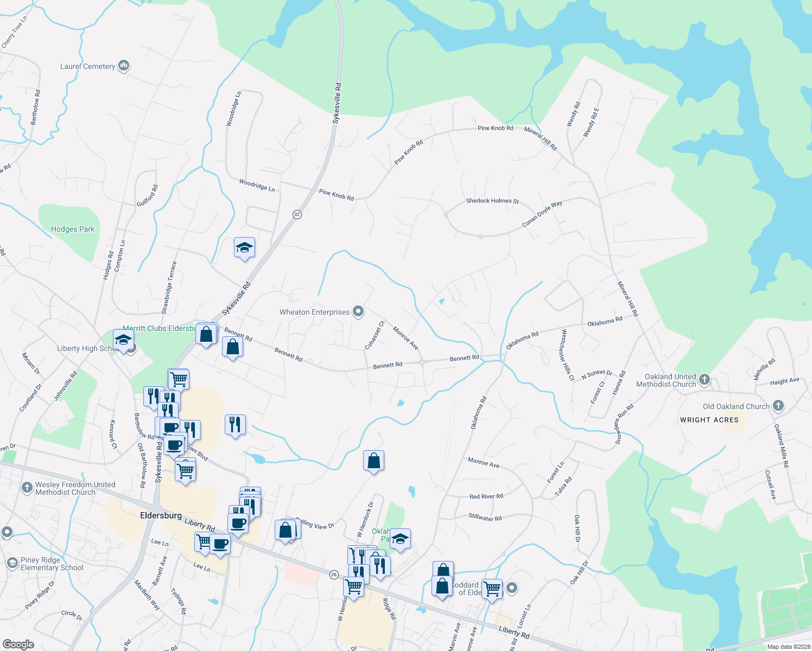
Task: Click the Eldersburg place name label
Action: coord(160,515)
